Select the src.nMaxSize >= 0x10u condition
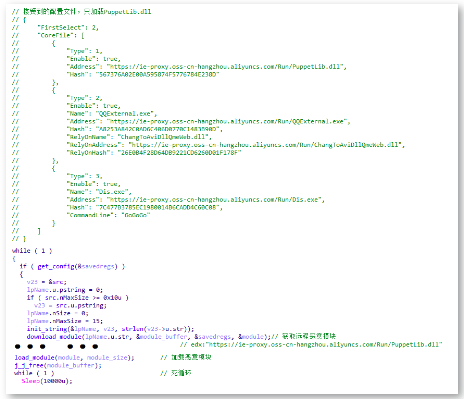Screen dimensions: 464x399 (83, 297)
